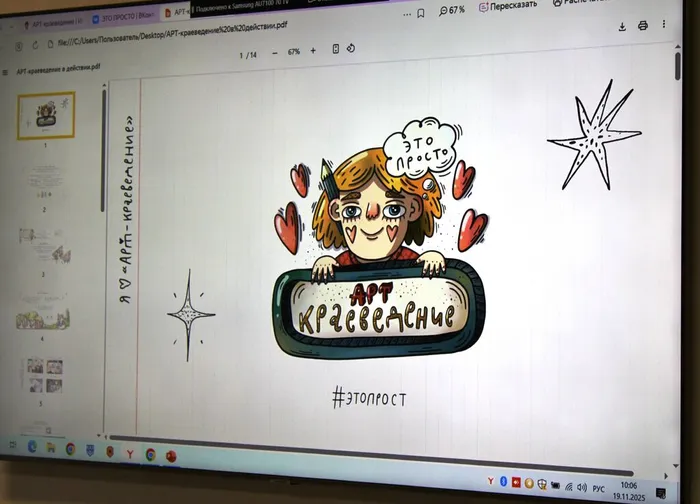Click the РУС language indicator in tray
The width and height of the screenshot is (700, 504).
(x=598, y=488)
